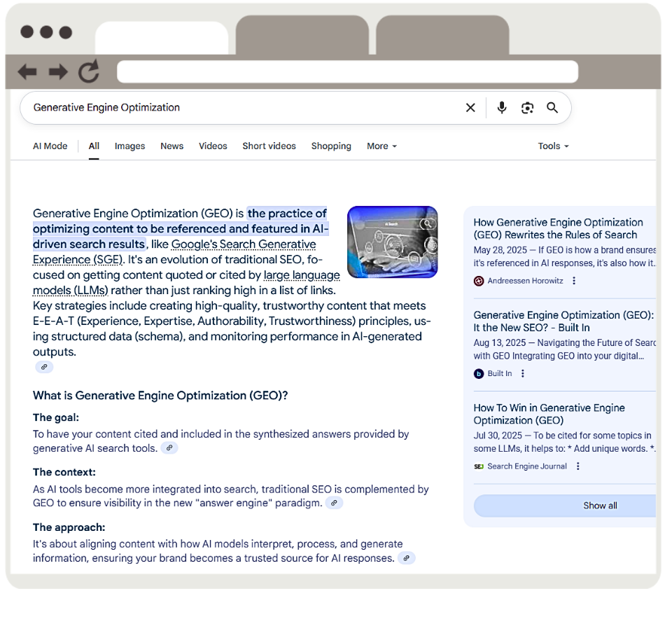
Task: Open Google Lens image search
Action: coord(527,107)
